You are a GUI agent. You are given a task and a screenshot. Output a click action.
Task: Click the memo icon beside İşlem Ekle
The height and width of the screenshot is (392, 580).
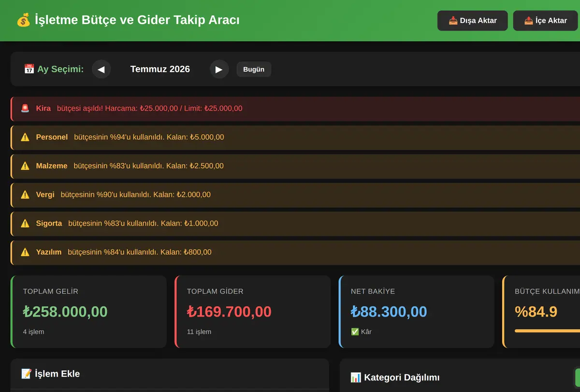tap(27, 374)
